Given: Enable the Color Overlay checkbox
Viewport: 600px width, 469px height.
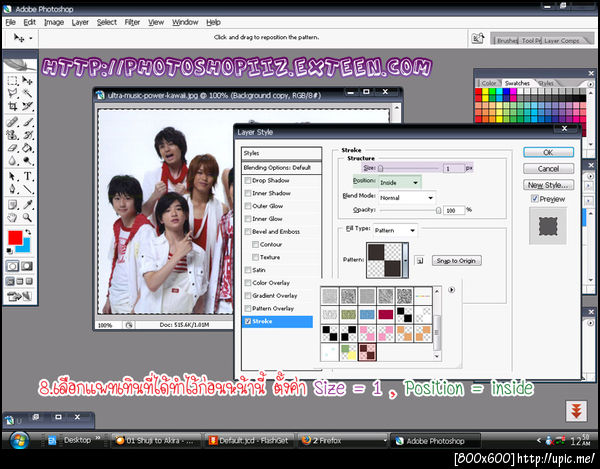Looking at the screenshot, I should pyautogui.click(x=248, y=283).
